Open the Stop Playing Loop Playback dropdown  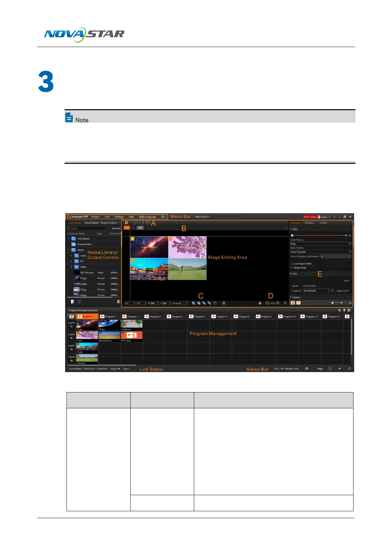[x=320, y=252]
